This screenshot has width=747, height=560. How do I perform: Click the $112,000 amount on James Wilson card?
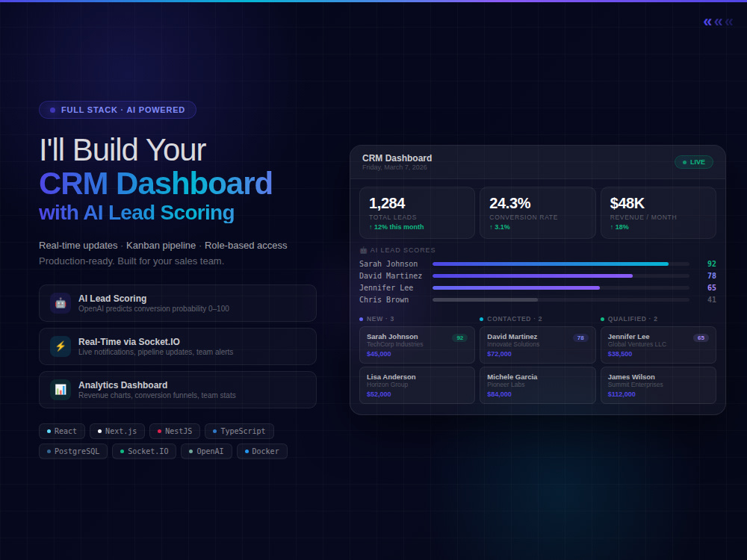[622, 394]
